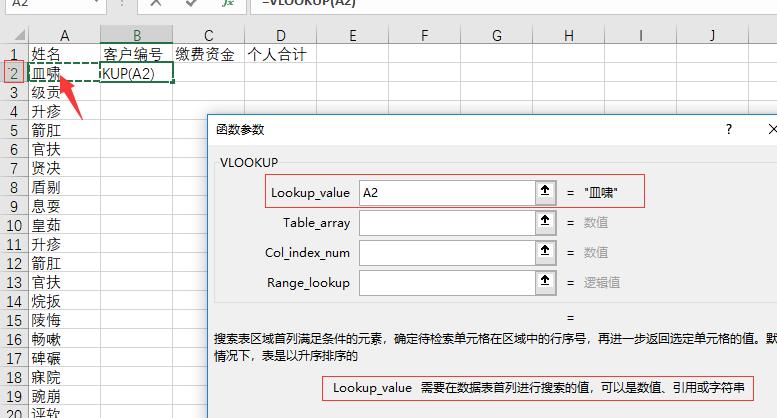Click cell A19 containing 豌崩
Viewport: 777px width, 418px height.
(64, 396)
